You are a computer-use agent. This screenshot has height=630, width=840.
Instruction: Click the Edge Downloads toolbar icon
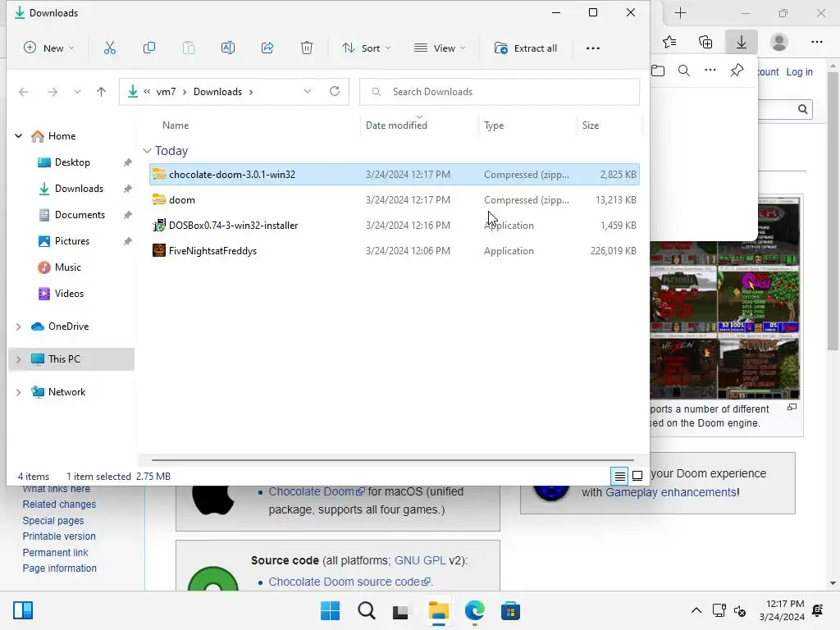[742, 42]
